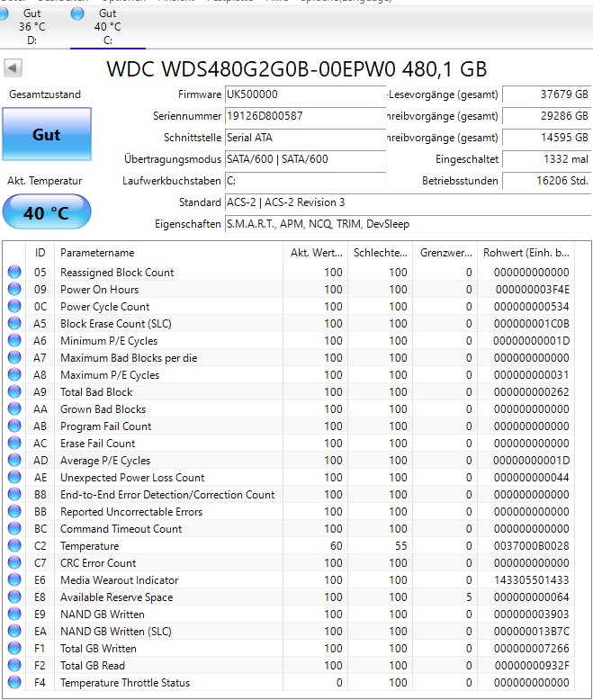593x700 pixels.
Task: Click the Standard field ACS-2 Revision 3
Action: [409, 202]
